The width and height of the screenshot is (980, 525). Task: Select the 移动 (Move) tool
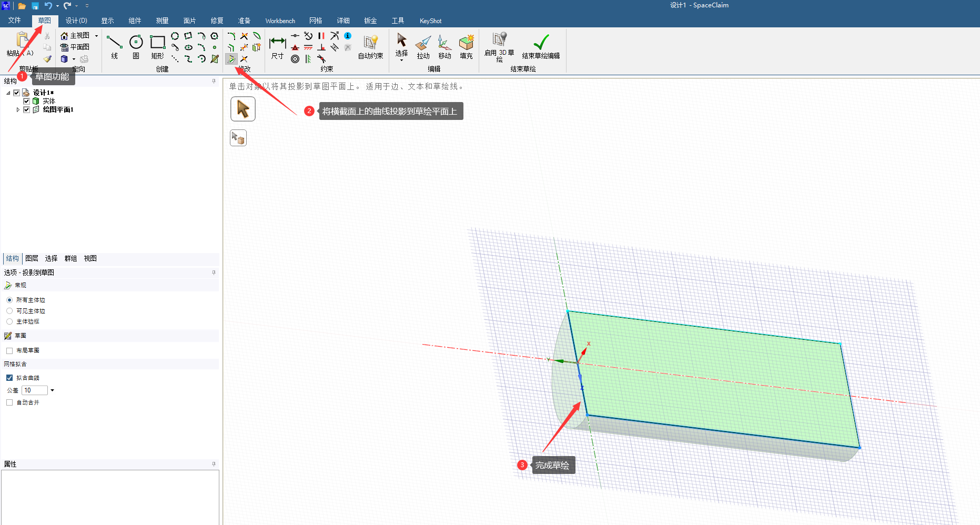click(x=444, y=46)
